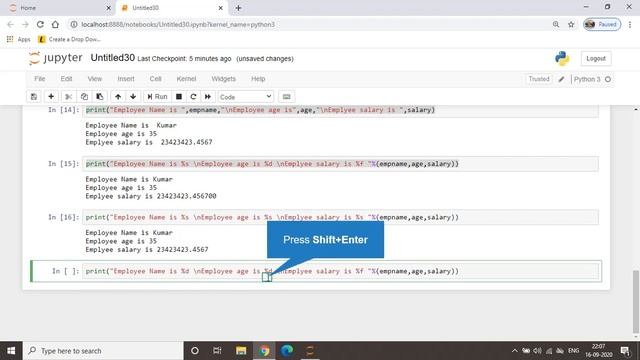Open Microsoft Edge from the taskbar
This screenshot has width=640, height=360.
point(287,351)
